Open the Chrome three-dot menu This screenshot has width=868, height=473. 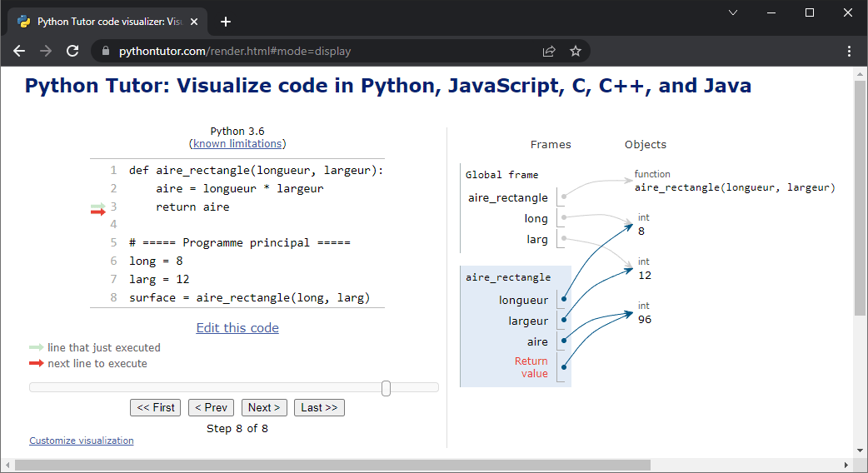849,51
